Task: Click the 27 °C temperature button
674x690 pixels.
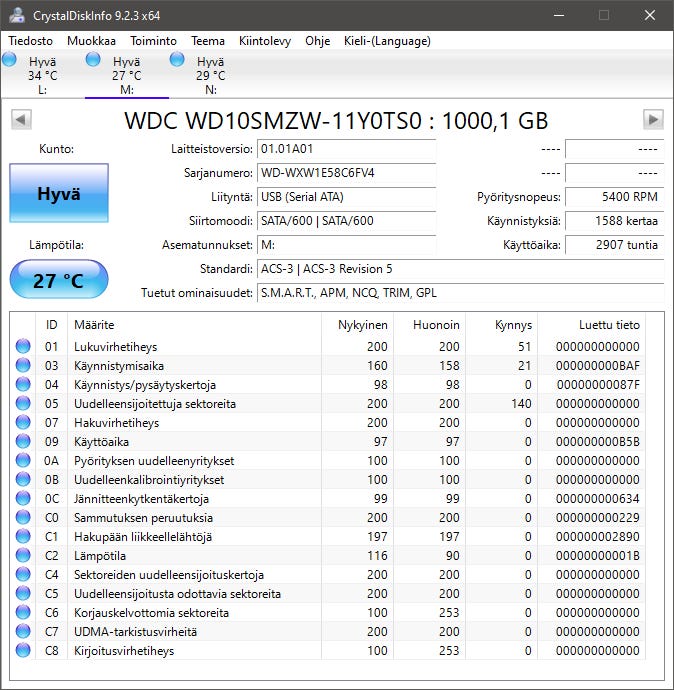Action: point(58,280)
